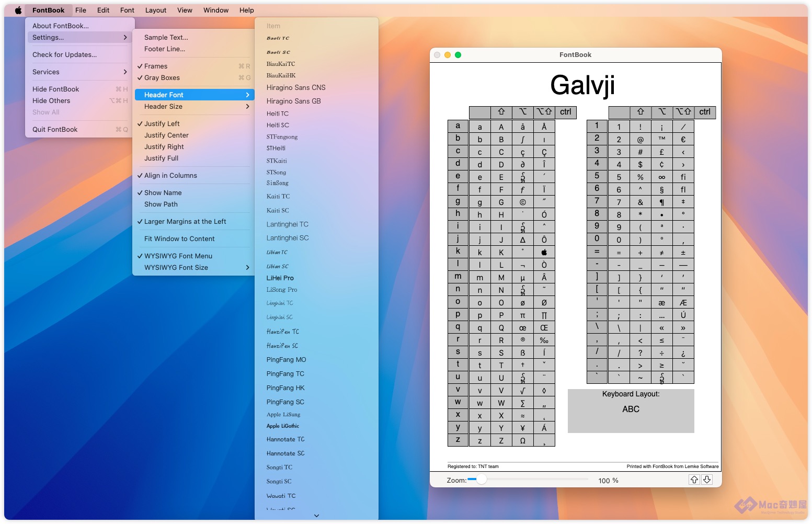Open the View menu
This screenshot has width=812, height=524.
click(185, 10)
